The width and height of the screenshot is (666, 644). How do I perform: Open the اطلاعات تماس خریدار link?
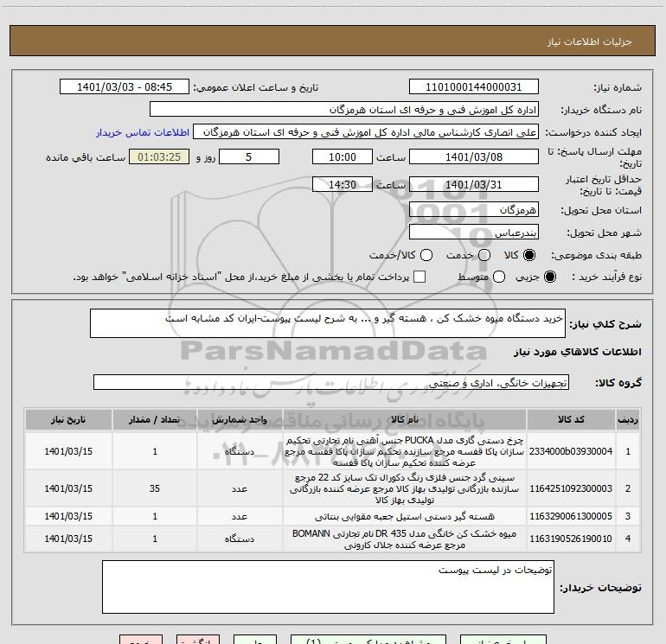[143, 132]
